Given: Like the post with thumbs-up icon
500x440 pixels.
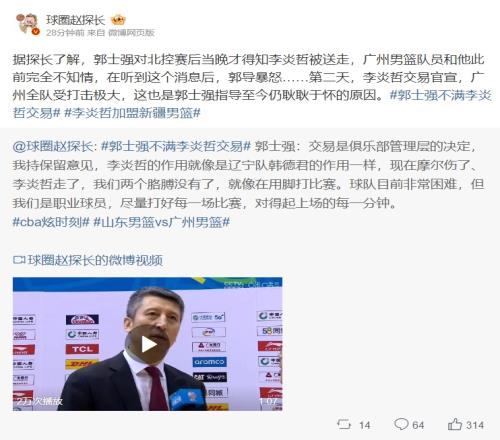Looking at the screenshot, I should (455, 424).
